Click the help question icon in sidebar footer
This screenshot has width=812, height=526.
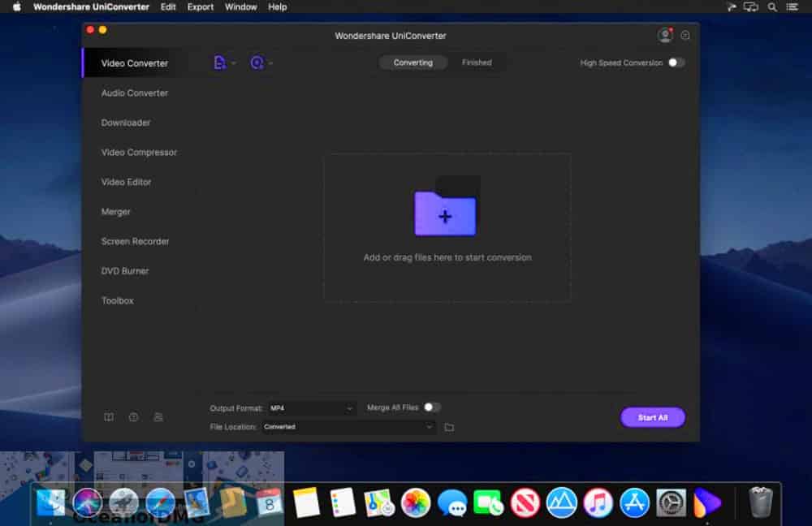click(x=134, y=416)
